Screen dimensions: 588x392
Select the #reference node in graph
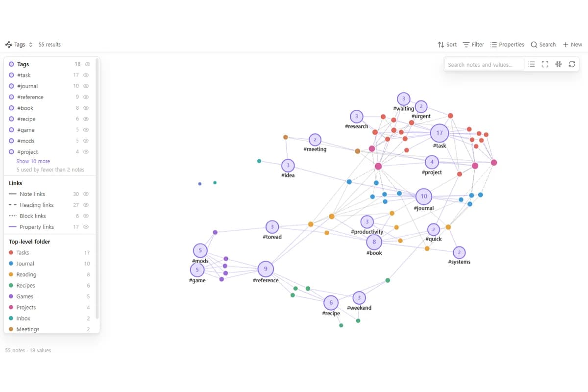[x=266, y=269]
